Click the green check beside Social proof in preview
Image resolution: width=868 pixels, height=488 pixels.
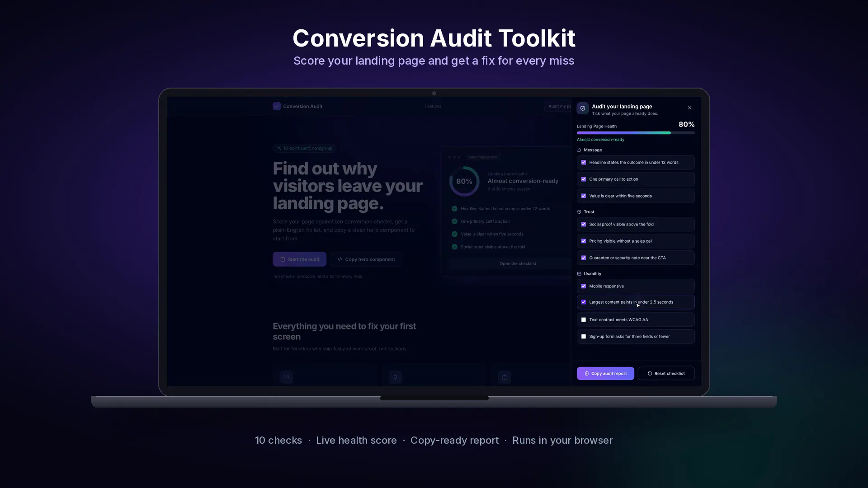[454, 247]
